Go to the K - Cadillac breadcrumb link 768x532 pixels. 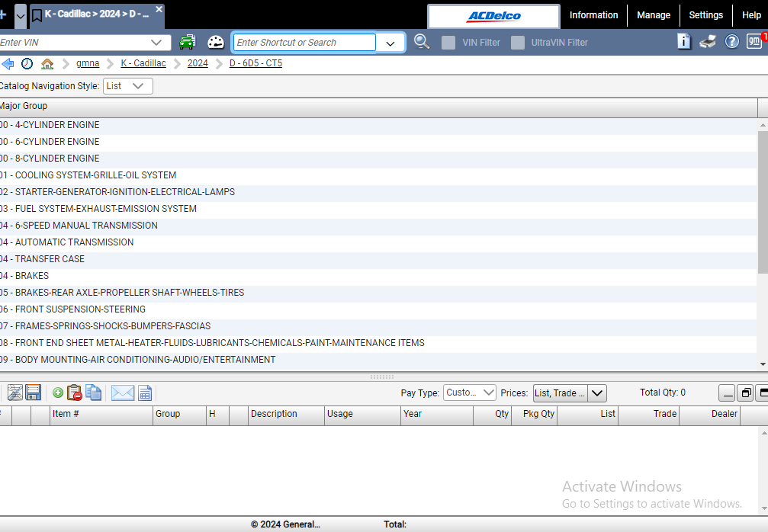click(143, 63)
